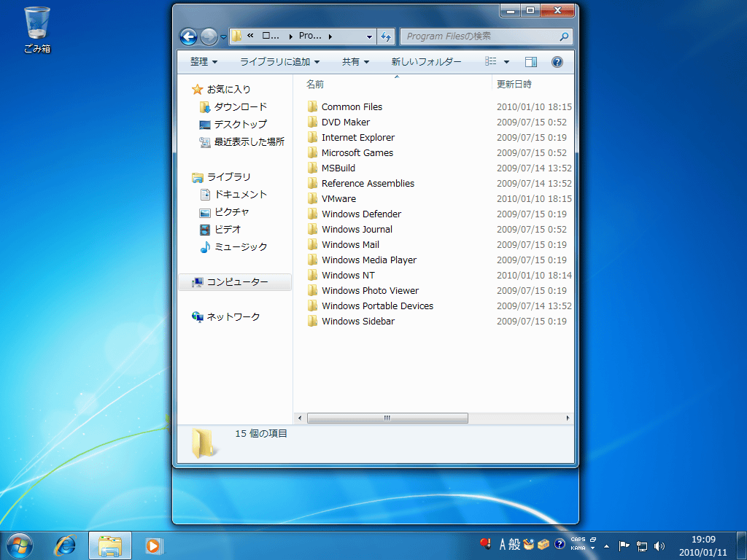Select the Windows NT folder
This screenshot has height=560, width=747.
341,275
